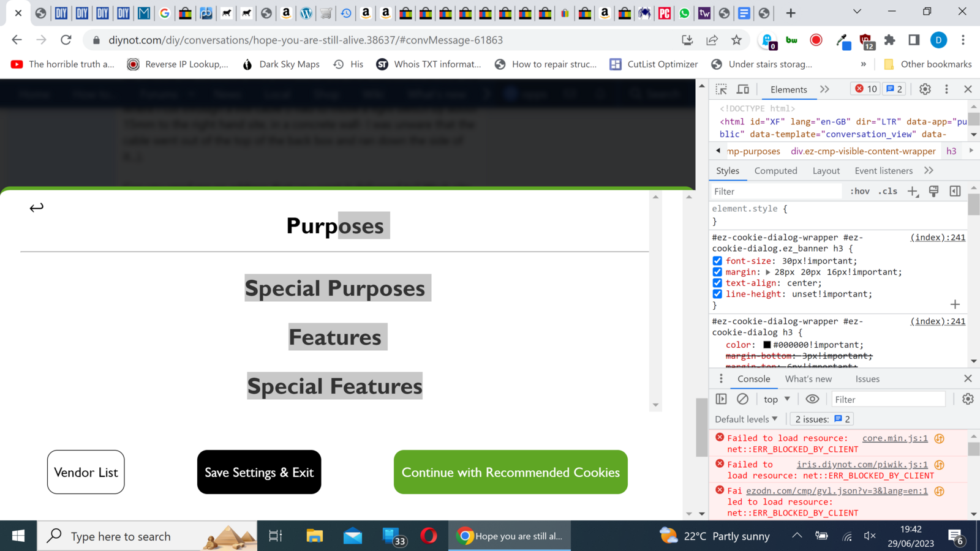
Task: Click the new style rule plus icon
Action: (x=913, y=192)
